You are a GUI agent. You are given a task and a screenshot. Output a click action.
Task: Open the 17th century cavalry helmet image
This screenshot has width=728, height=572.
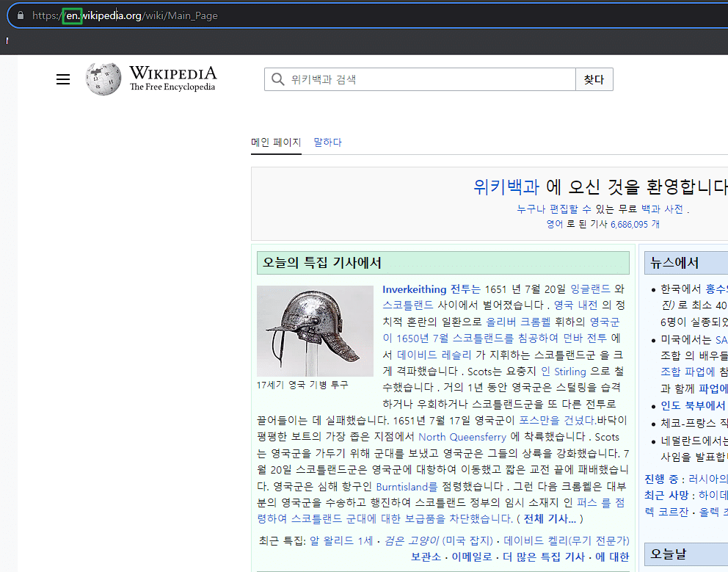pyautogui.click(x=316, y=331)
